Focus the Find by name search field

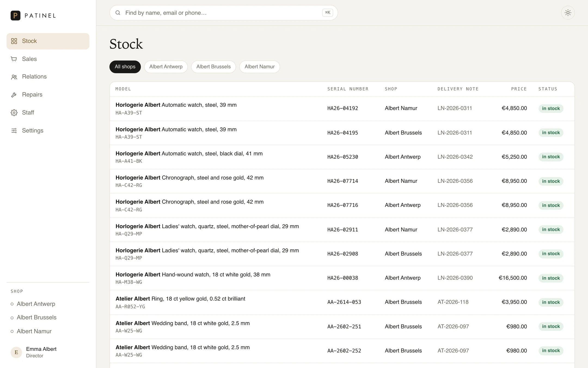pyautogui.click(x=223, y=13)
